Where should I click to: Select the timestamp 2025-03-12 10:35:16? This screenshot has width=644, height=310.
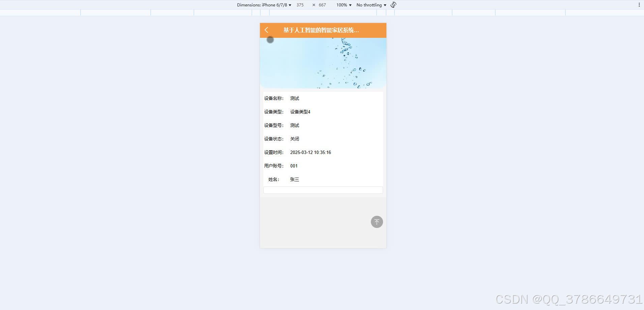tap(311, 152)
